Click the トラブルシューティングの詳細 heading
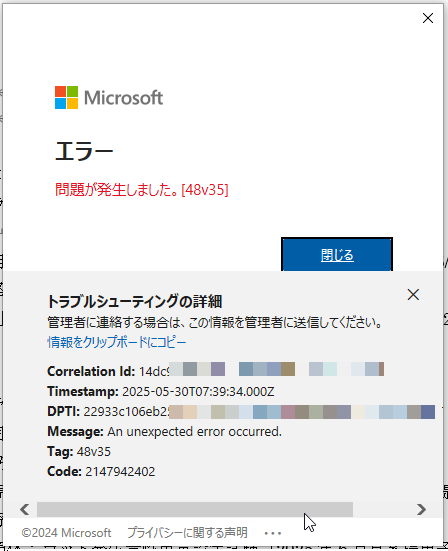 pos(135,301)
